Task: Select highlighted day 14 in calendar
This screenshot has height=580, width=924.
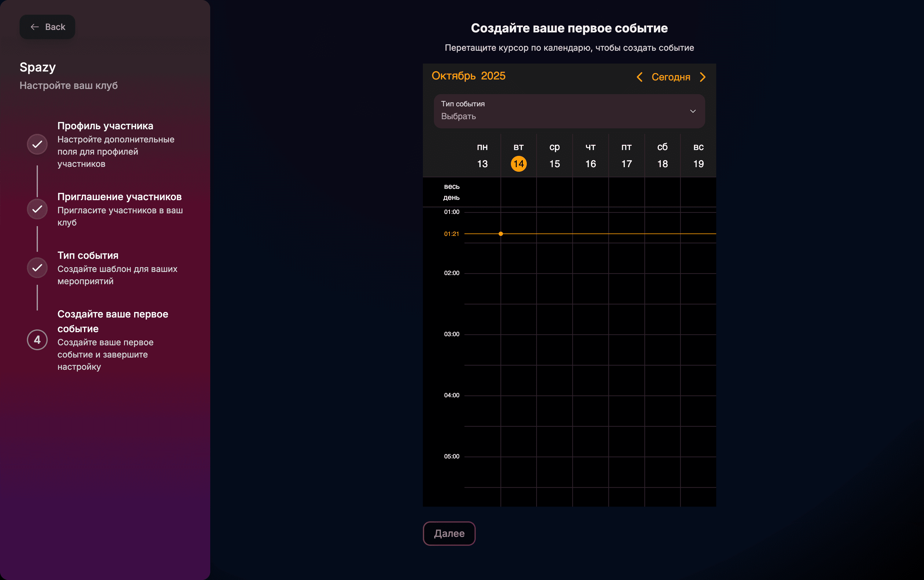Action: [x=518, y=164]
